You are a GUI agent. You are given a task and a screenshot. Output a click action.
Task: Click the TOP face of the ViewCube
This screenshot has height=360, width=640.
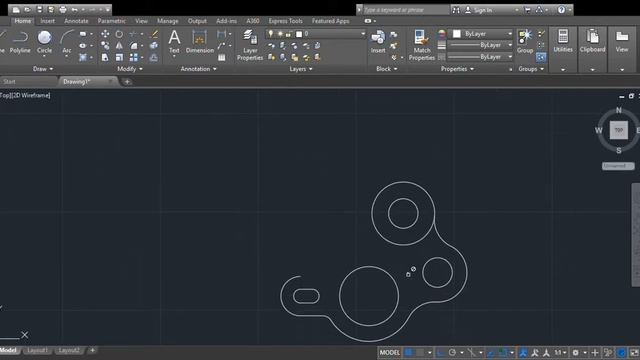tap(619, 130)
